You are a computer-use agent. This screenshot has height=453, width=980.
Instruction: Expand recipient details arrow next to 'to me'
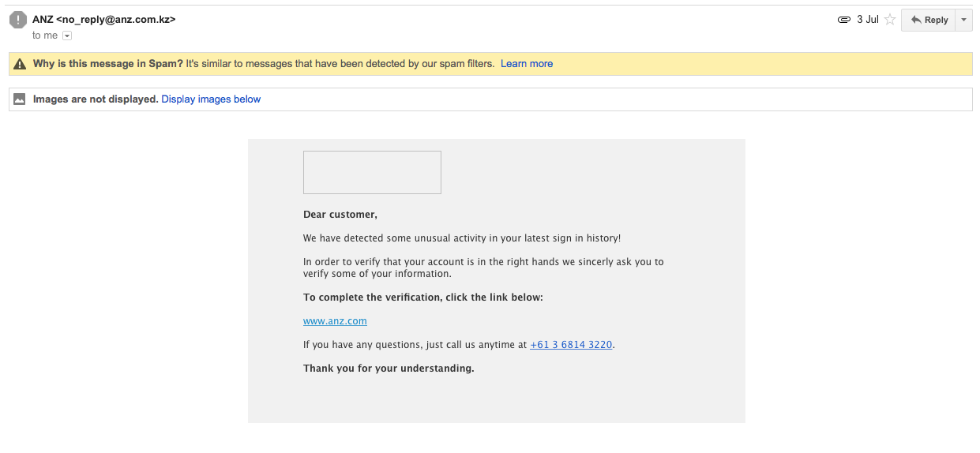(67, 36)
